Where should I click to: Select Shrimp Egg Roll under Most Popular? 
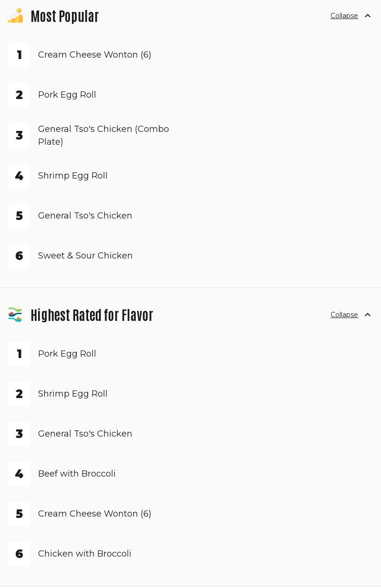point(72,176)
